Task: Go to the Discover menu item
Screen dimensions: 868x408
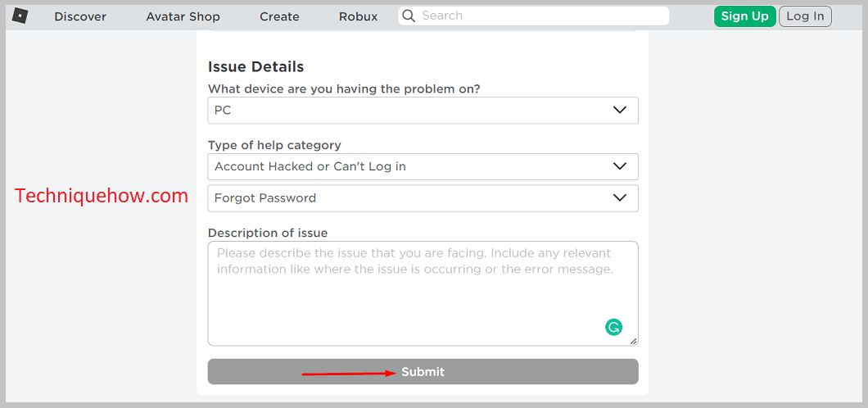Action: point(80,16)
